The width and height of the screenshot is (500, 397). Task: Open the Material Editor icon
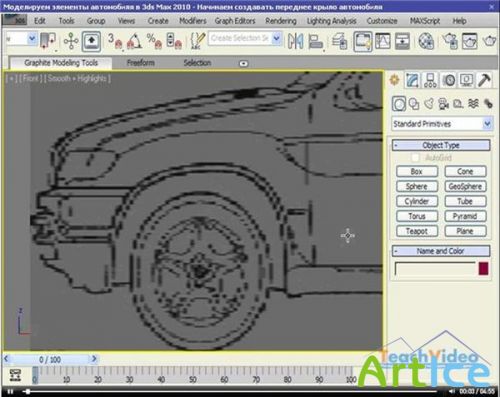click(426, 41)
